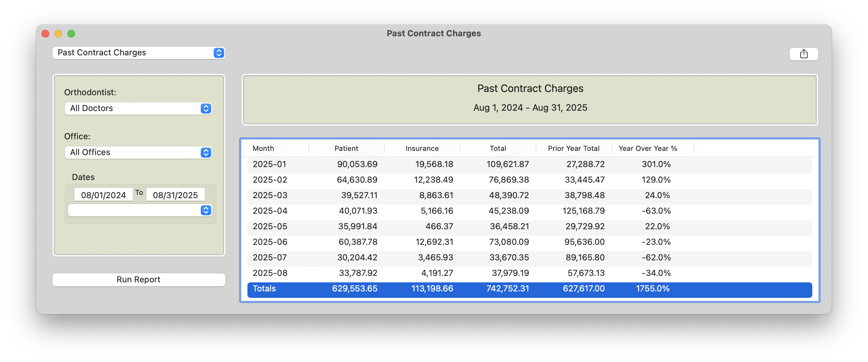Open the All Offices dropdown
Viewport: 868px width, 362px height.
coord(138,152)
